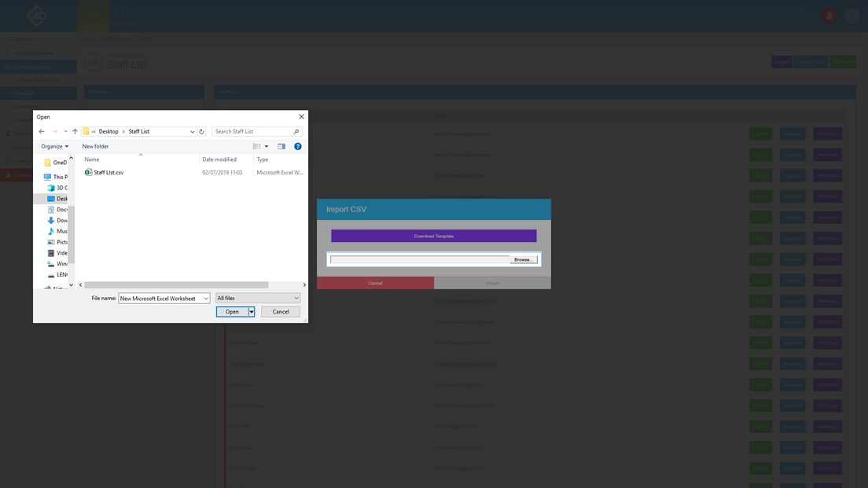Click the file path field in Import CSV
Image resolution: width=868 pixels, height=488 pixels.
tap(420, 259)
